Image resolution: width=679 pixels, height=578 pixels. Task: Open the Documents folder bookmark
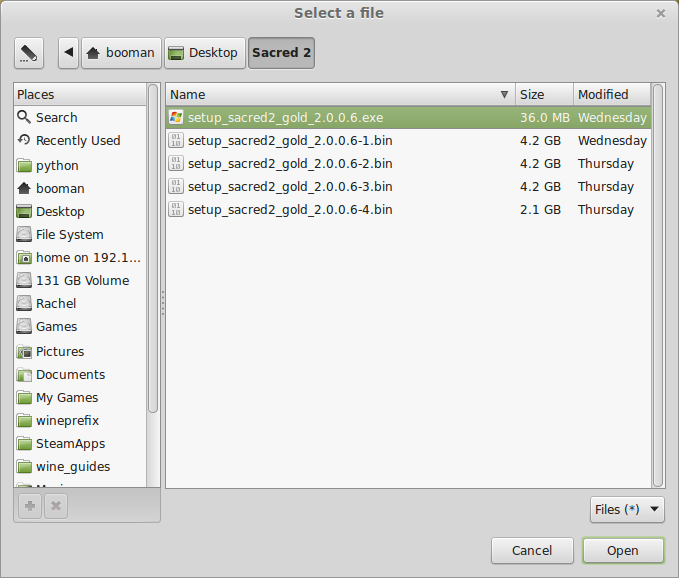pos(80,374)
